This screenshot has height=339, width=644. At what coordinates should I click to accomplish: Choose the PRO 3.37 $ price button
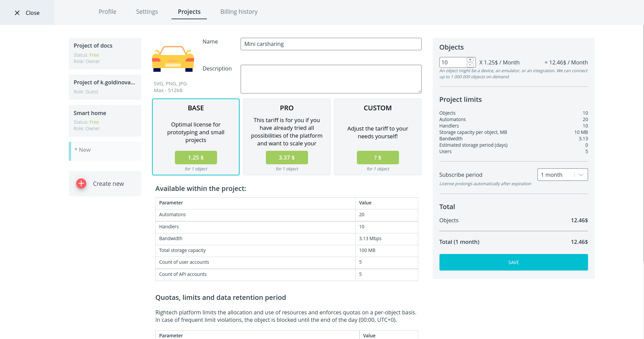coord(287,158)
